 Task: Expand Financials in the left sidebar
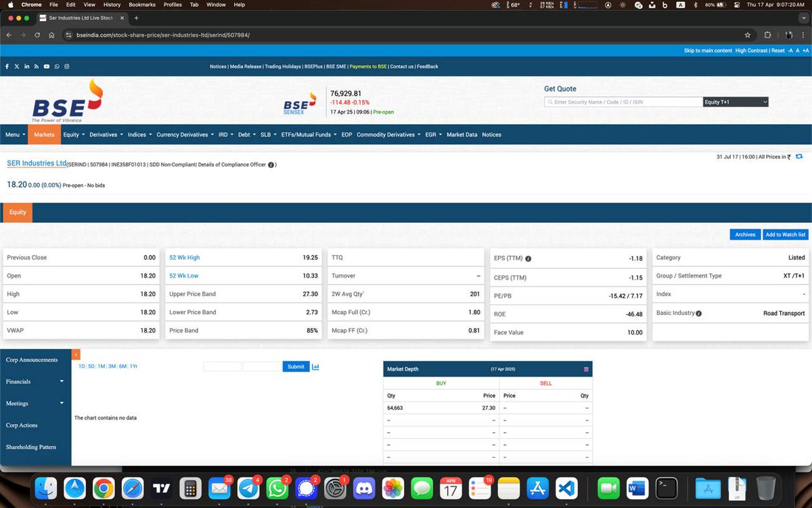[35, 381]
